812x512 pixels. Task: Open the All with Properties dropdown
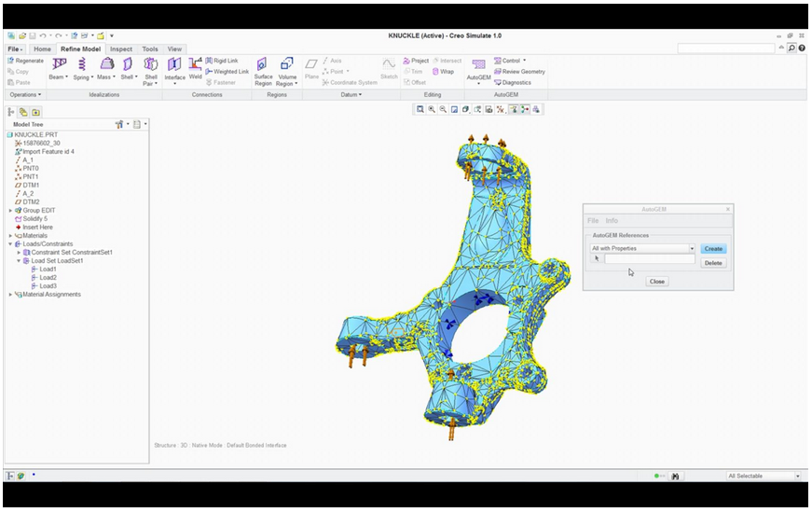[691, 249]
